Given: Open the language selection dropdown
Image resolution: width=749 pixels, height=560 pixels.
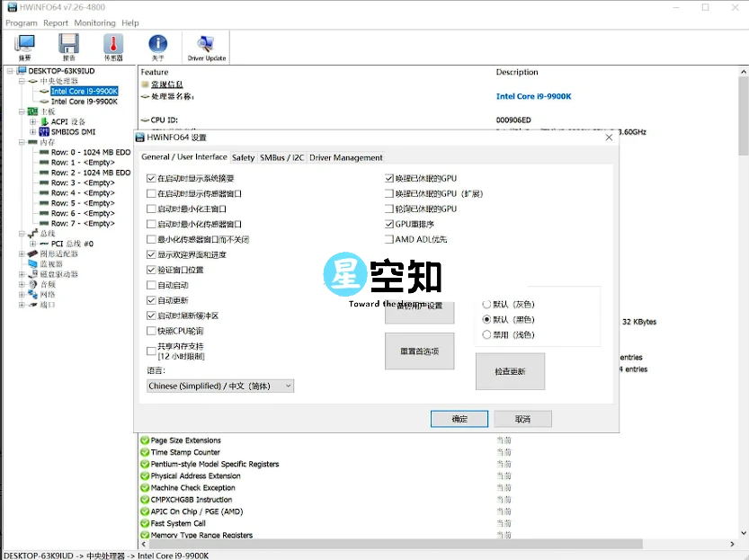Looking at the screenshot, I should click(286, 386).
